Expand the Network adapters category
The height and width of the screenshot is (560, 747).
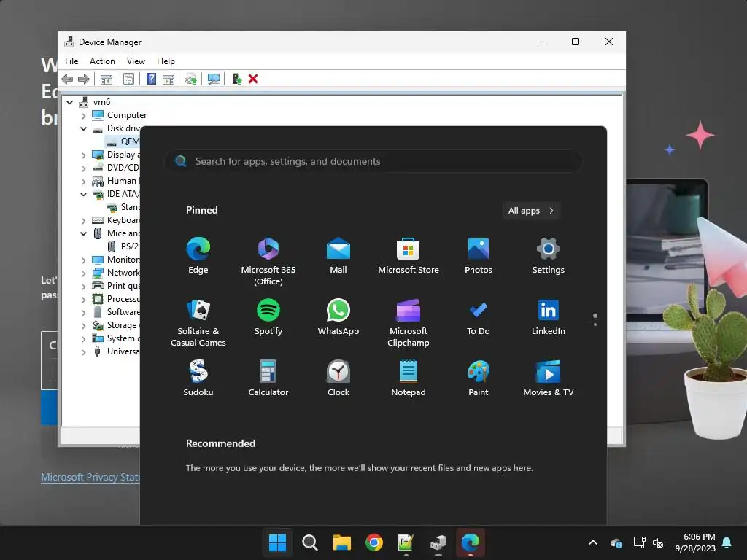point(83,273)
